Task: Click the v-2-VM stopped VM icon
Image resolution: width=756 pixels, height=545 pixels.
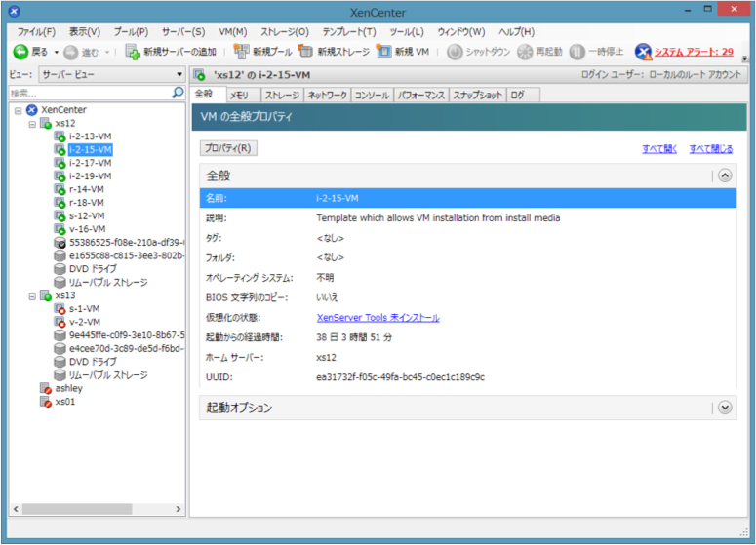Action: coord(60,322)
